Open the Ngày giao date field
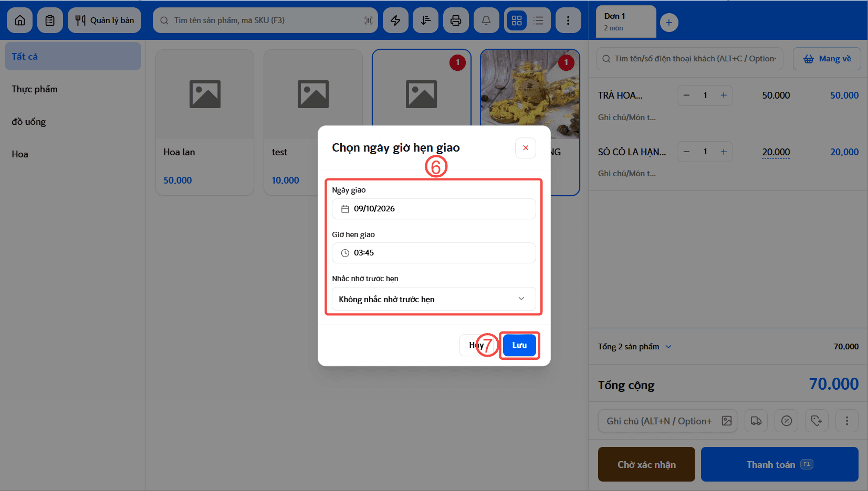Screen dimensions: 868x491 [x=434, y=209]
